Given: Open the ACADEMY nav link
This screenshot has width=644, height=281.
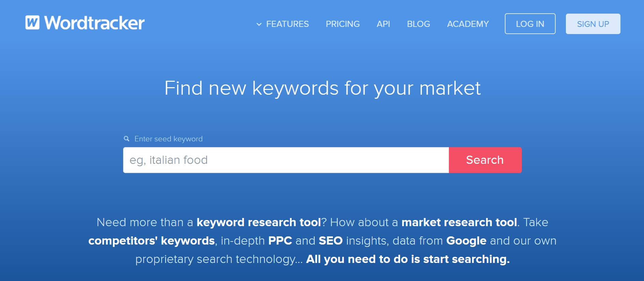Looking at the screenshot, I should (468, 24).
